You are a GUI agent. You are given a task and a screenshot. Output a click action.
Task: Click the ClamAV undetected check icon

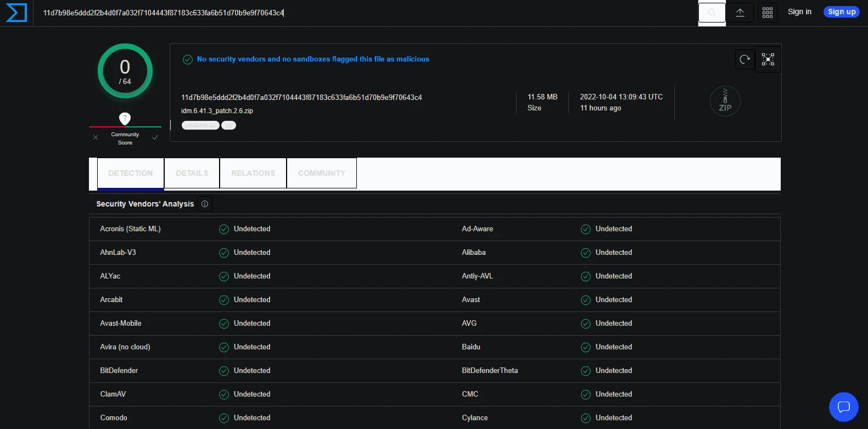tap(224, 394)
